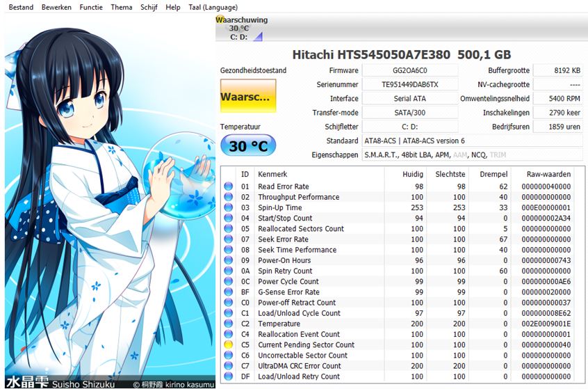Click the yellow warning icon for Current Pending Sector Count
Viewport: 588px width, 389px height.
pos(229,344)
